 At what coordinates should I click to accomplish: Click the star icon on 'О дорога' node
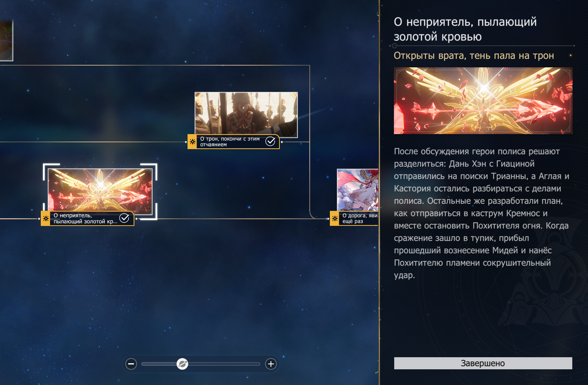[x=335, y=218]
